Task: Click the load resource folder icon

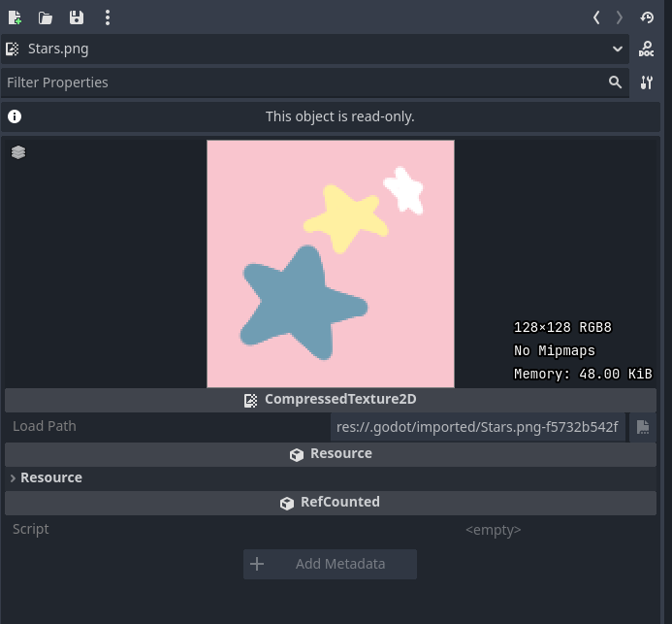Action: click(46, 17)
